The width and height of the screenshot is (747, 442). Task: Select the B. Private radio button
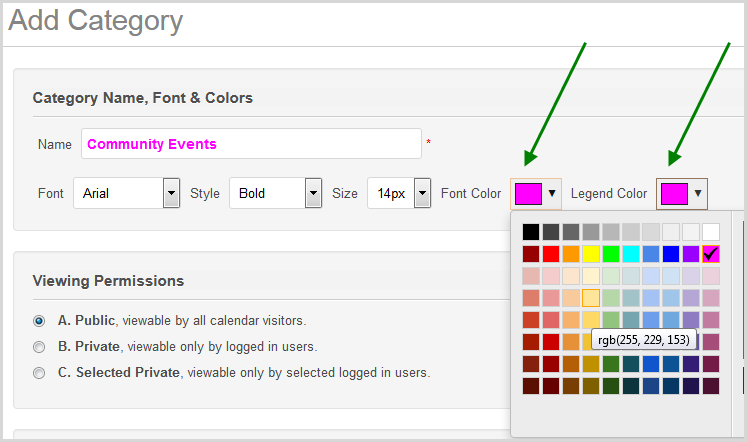[39, 347]
